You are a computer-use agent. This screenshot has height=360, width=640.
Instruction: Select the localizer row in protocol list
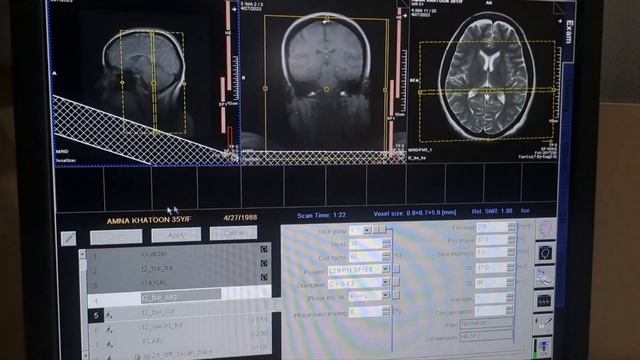[x=179, y=253]
